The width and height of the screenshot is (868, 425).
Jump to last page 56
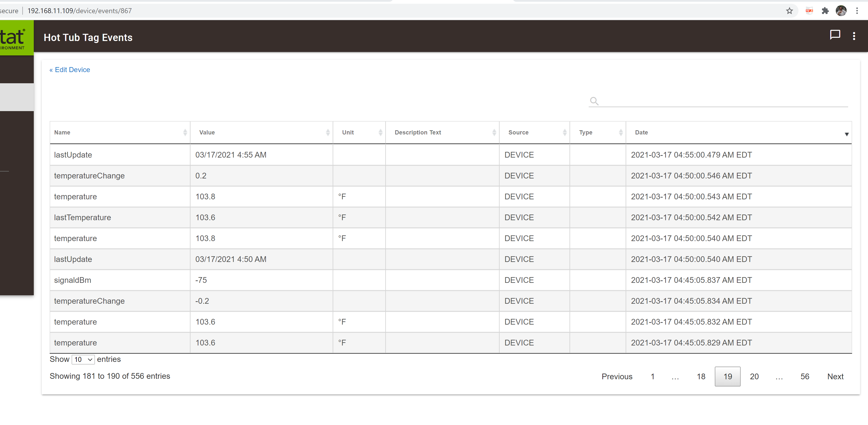pyautogui.click(x=804, y=377)
